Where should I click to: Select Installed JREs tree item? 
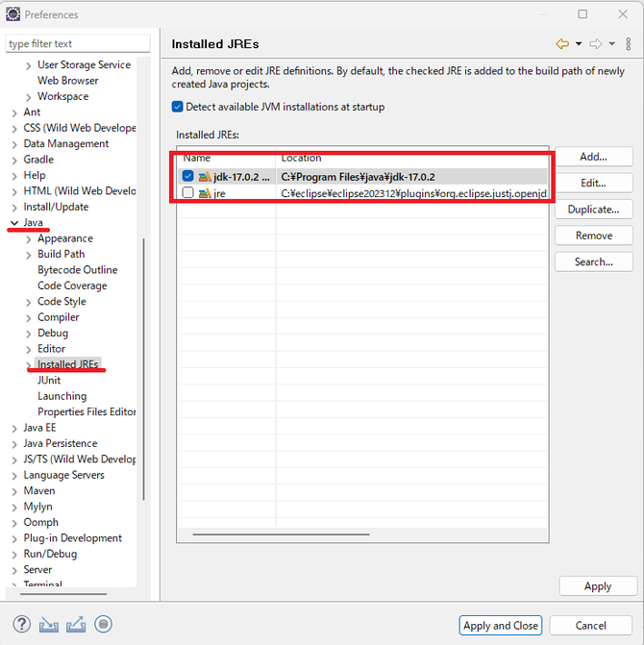click(x=68, y=364)
